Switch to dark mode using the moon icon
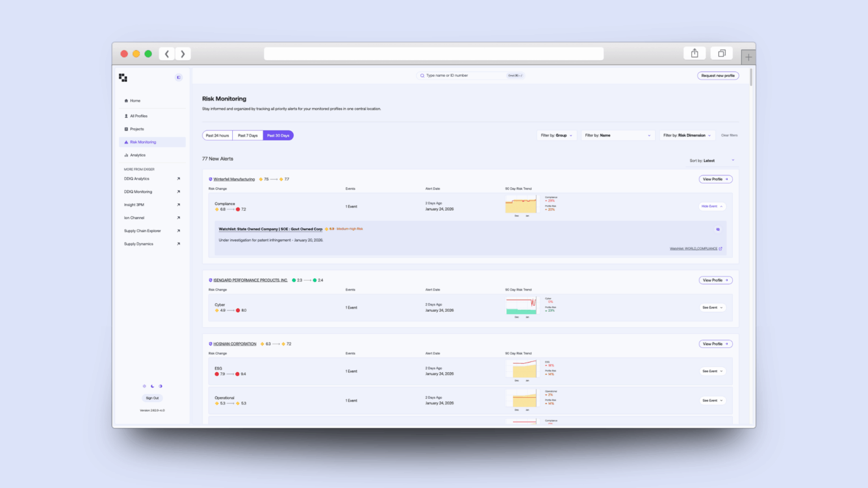 (152, 386)
